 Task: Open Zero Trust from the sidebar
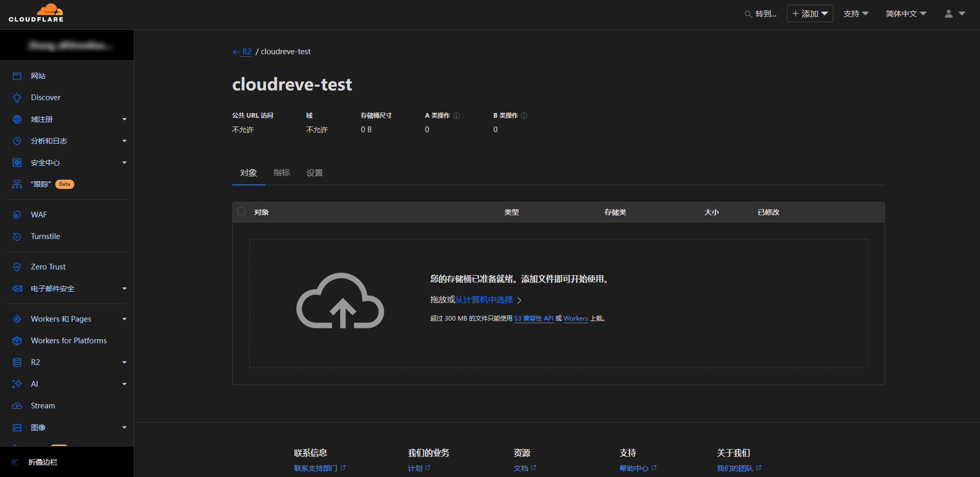click(48, 266)
